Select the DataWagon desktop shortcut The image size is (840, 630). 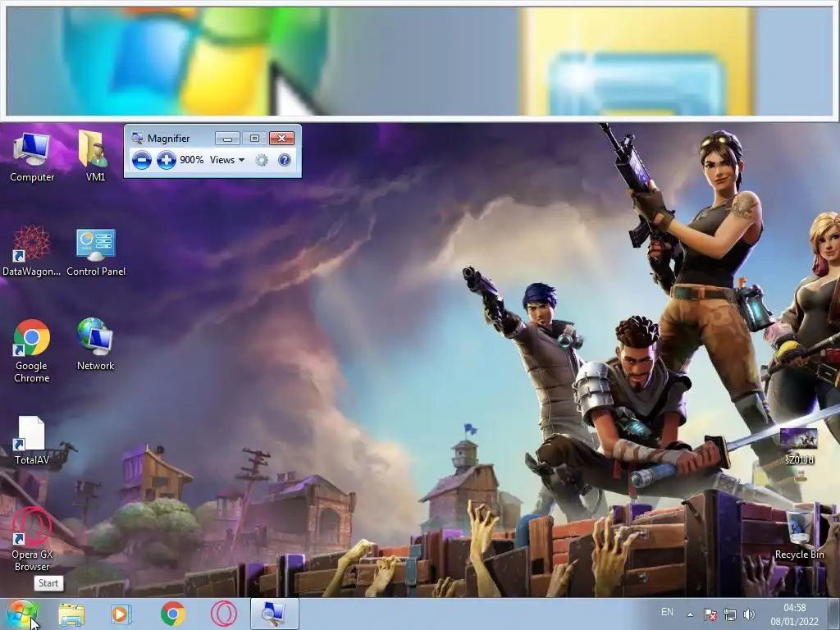click(31, 251)
